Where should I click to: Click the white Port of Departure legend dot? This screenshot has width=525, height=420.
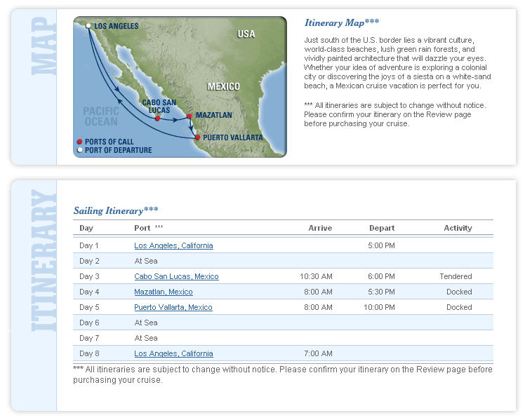(x=79, y=150)
